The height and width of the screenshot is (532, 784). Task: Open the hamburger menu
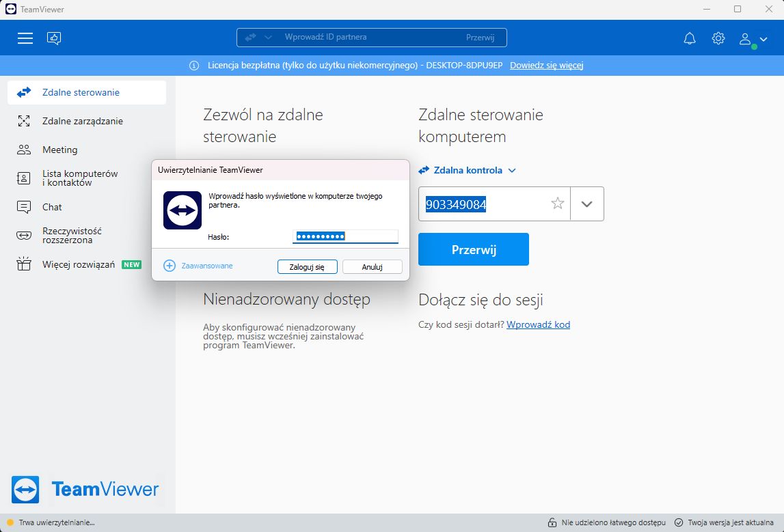(25, 38)
